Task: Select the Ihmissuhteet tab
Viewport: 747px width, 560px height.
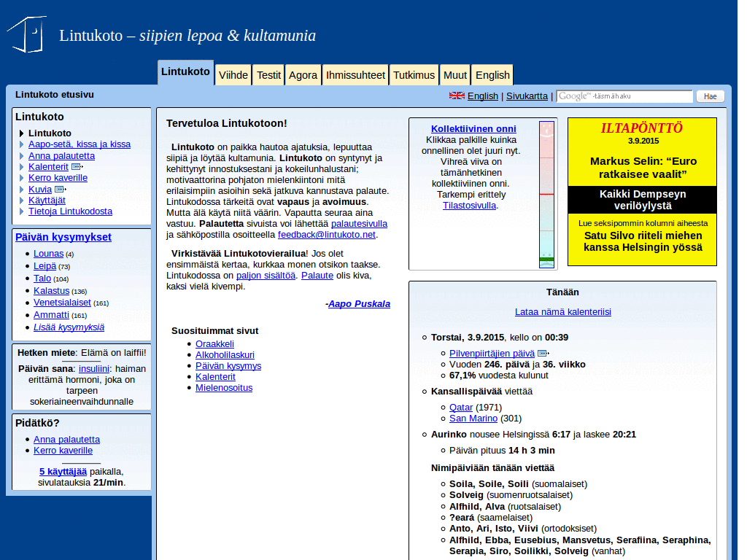Action: (355, 75)
